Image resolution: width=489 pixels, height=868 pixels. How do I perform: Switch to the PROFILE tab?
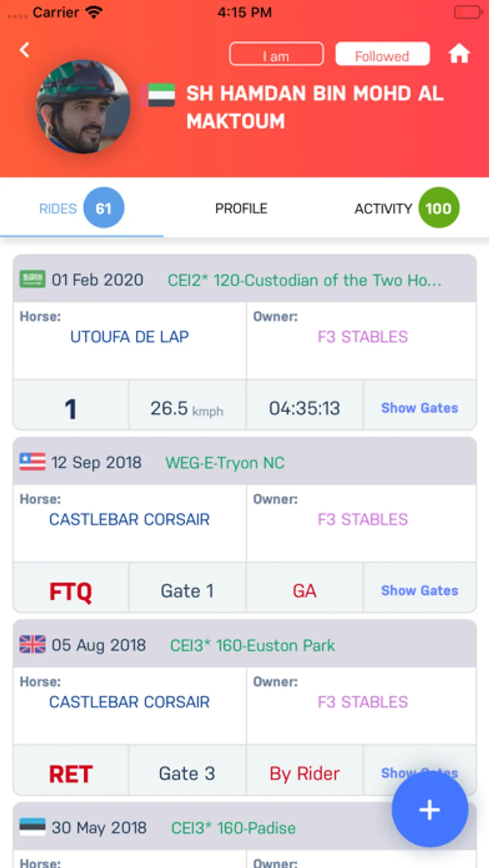point(241,209)
